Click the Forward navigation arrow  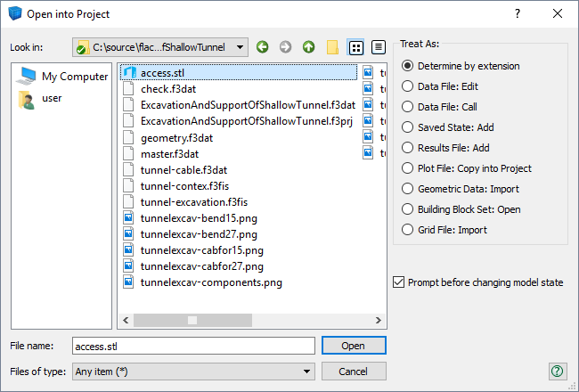[285, 47]
